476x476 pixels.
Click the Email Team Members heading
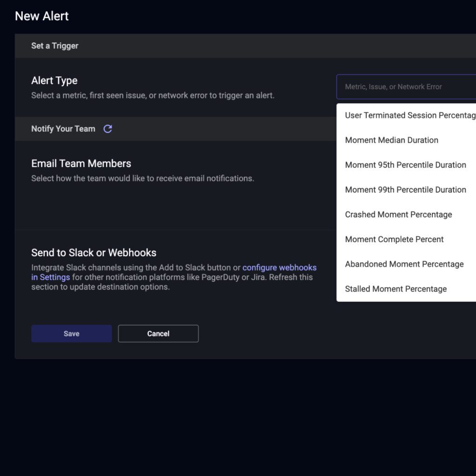[81, 163]
